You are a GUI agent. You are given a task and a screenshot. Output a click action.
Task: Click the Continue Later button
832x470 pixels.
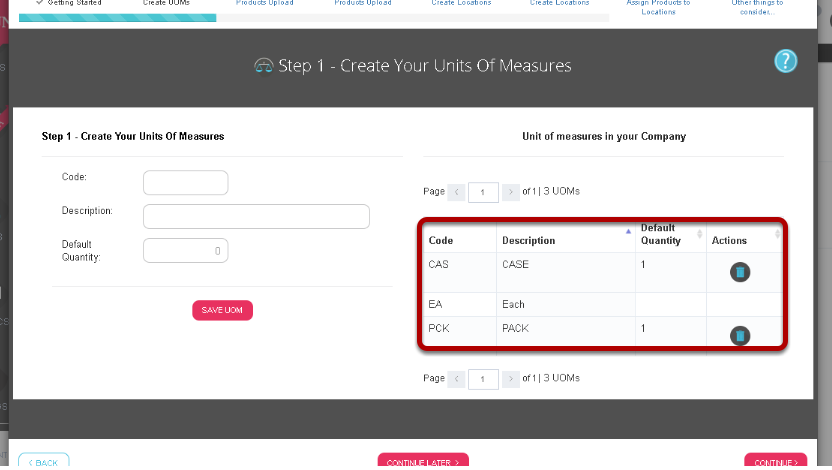pyautogui.click(x=423, y=462)
